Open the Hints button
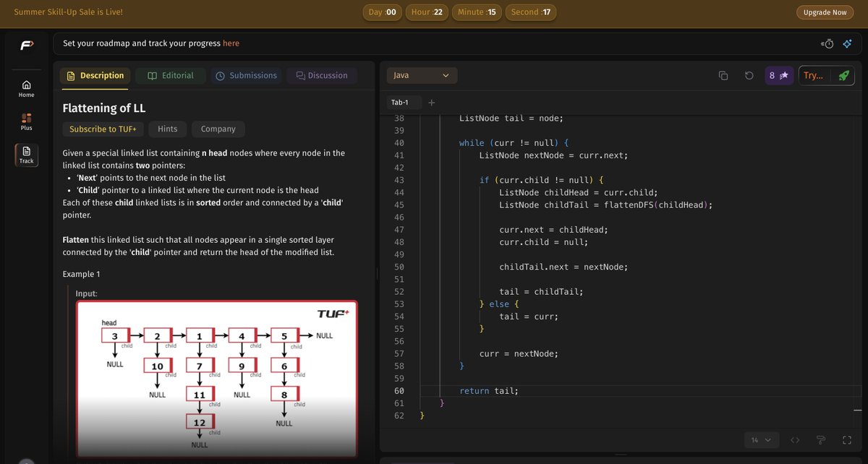Image resolution: width=868 pixels, height=464 pixels. coord(168,129)
